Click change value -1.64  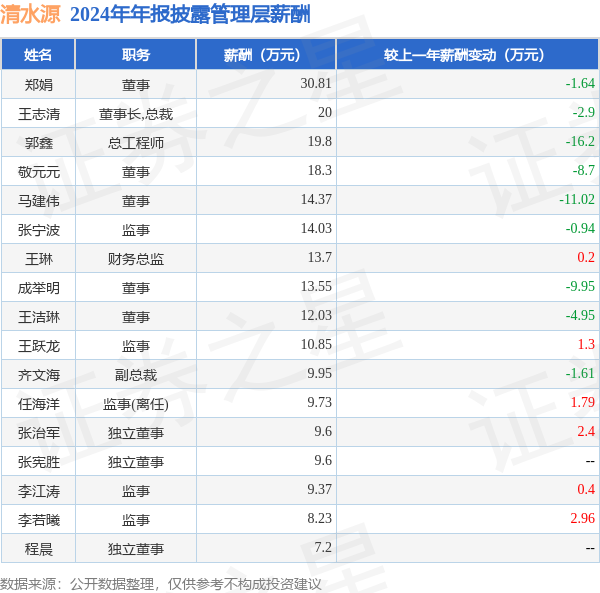(x=580, y=83)
